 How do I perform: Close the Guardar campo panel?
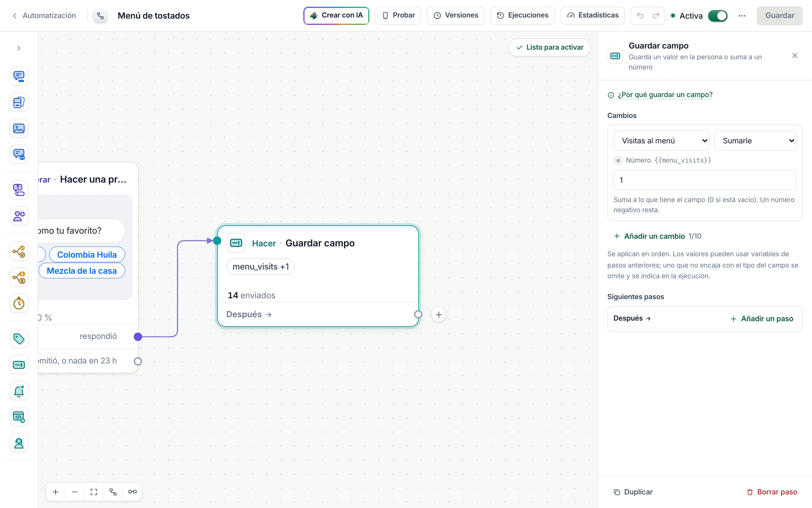click(795, 56)
